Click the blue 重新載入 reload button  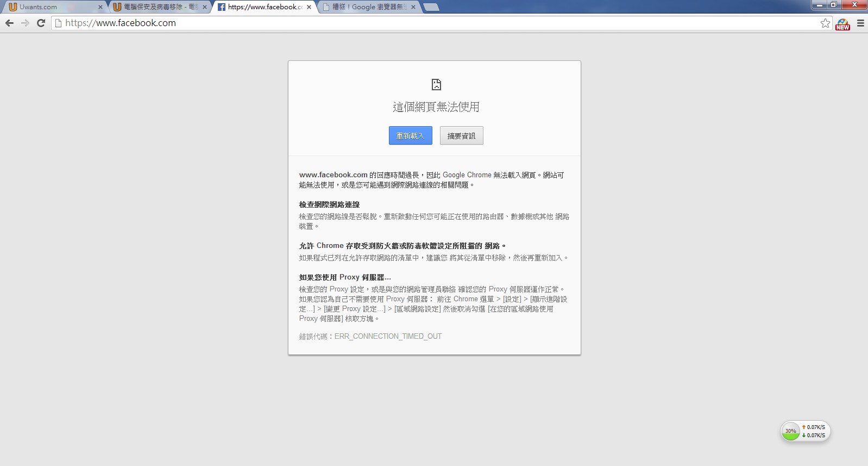tap(411, 135)
